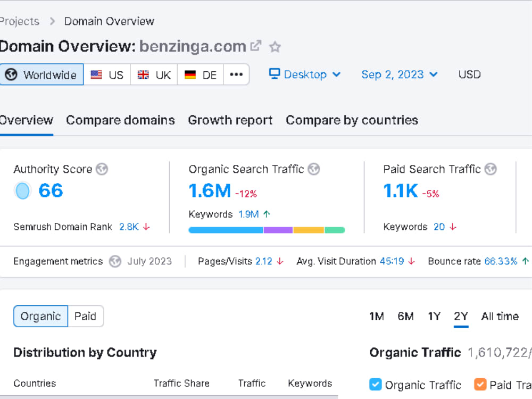The height and width of the screenshot is (399, 532).
Task: Click the US flag icon
Action: point(96,74)
